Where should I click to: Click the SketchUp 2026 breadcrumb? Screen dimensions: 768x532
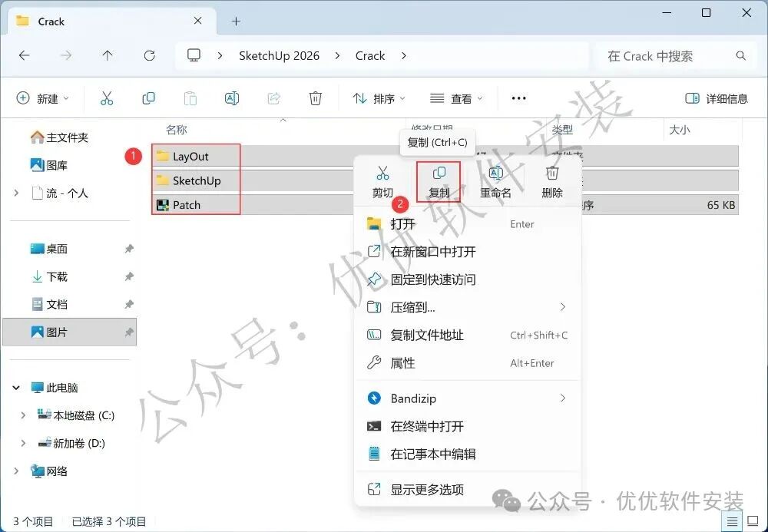coord(280,56)
